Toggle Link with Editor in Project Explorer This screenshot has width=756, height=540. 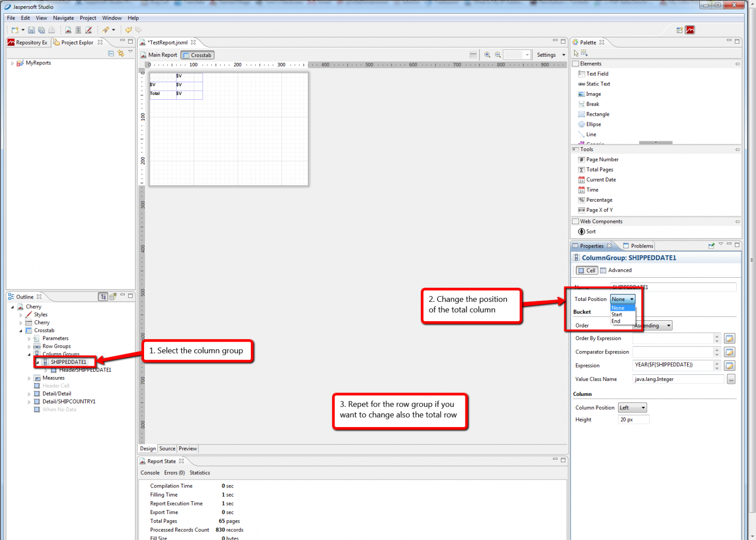click(x=121, y=53)
